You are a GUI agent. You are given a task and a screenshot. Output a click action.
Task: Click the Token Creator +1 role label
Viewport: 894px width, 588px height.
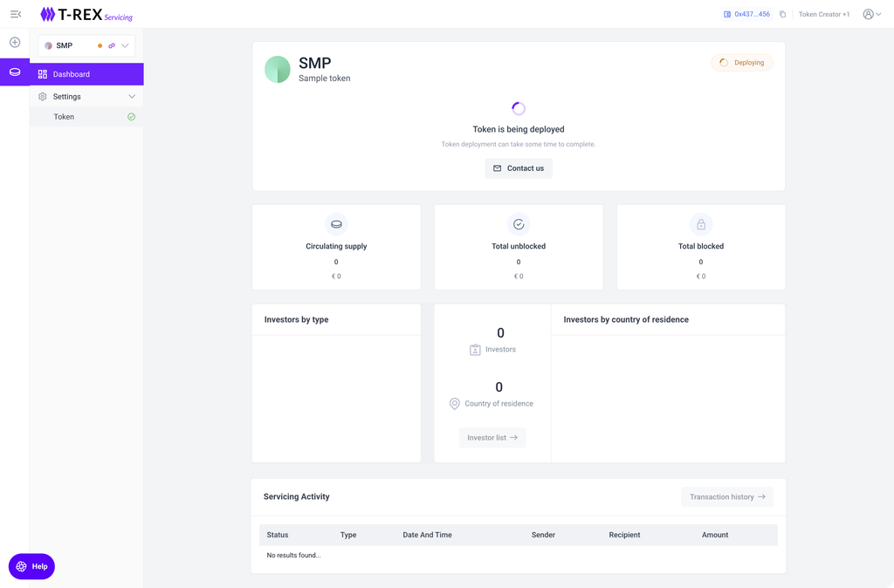[824, 14]
